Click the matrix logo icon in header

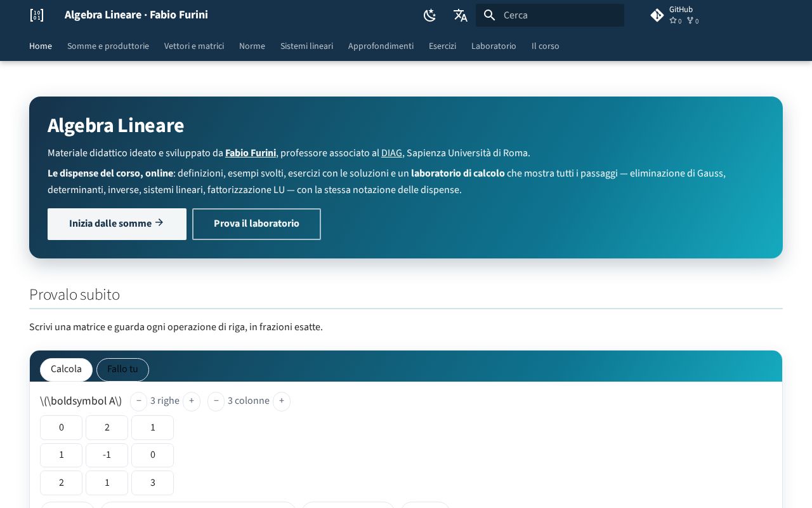tap(37, 15)
